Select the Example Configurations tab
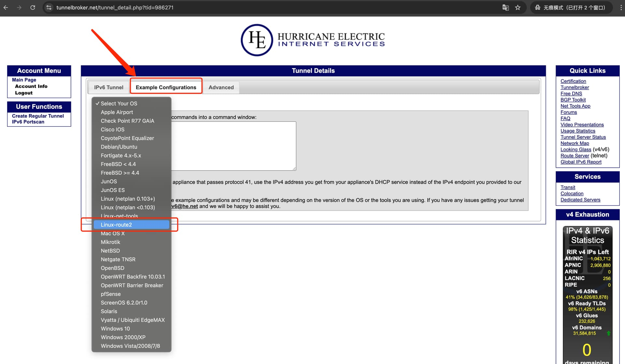The height and width of the screenshot is (364, 625). (x=166, y=87)
